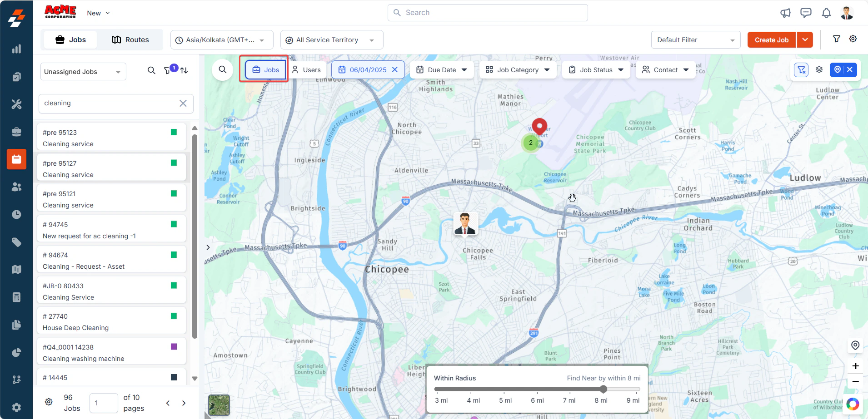Clear the cleaning search field

183,103
